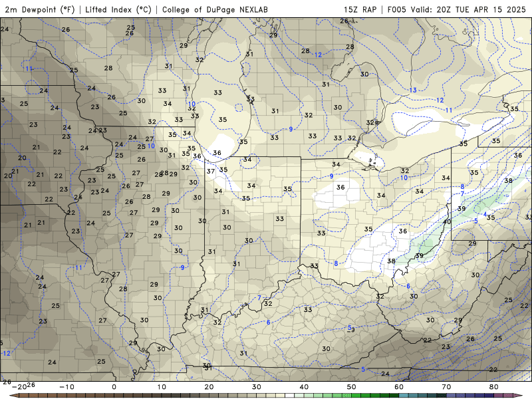Screen dimensions: 532x399
Task: Click the '0' tick label on the color scale
Action: [114, 387]
